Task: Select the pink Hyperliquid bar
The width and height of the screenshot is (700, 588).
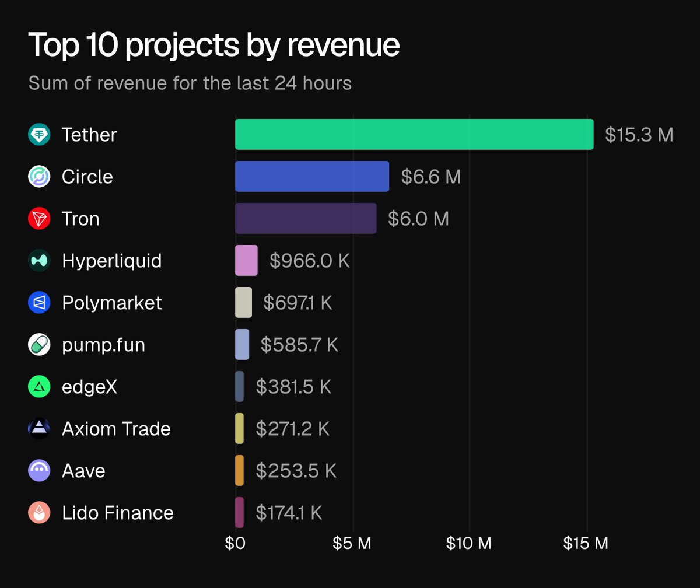Action: point(246,261)
